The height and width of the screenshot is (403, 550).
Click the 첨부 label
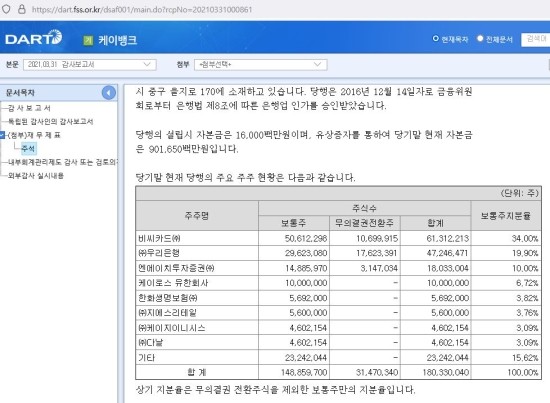tap(183, 65)
